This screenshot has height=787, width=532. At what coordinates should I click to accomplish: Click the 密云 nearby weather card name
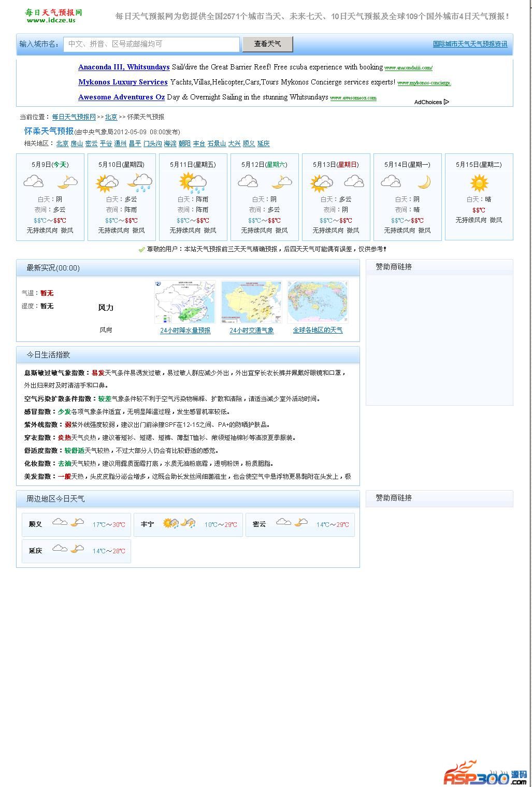[259, 524]
